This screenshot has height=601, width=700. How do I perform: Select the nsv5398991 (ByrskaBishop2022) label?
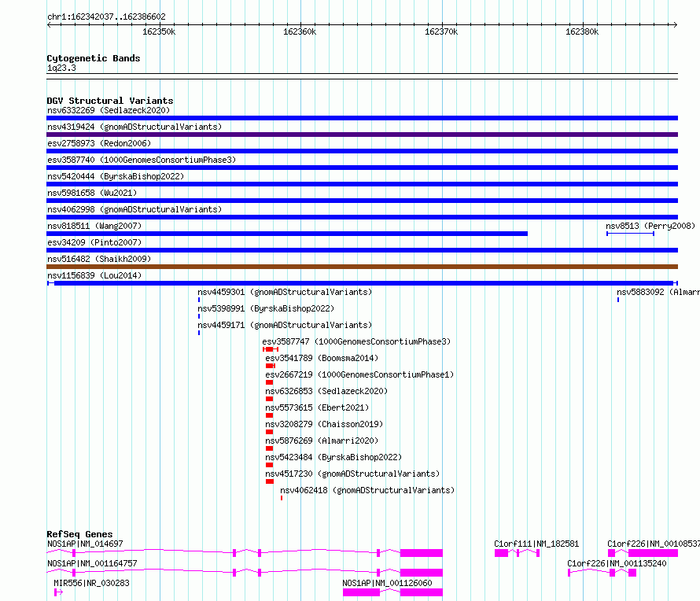pos(266,308)
